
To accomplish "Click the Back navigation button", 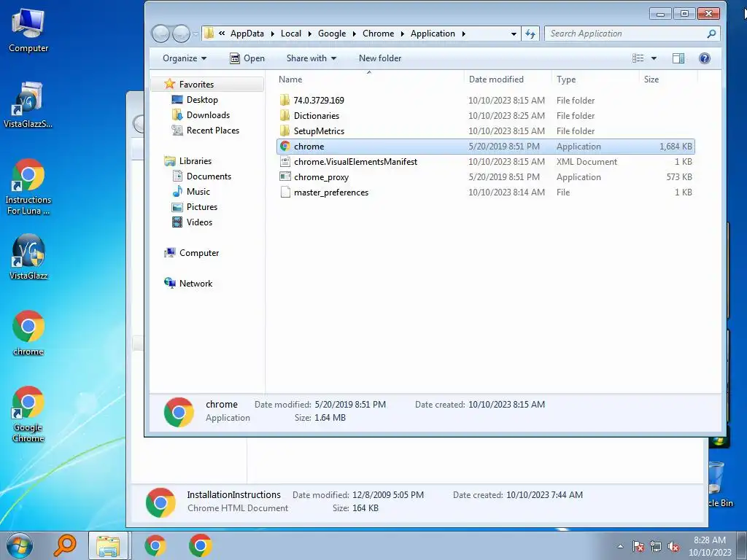I will 161,34.
